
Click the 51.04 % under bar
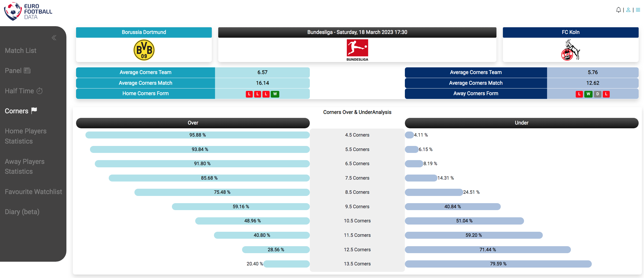464,221
